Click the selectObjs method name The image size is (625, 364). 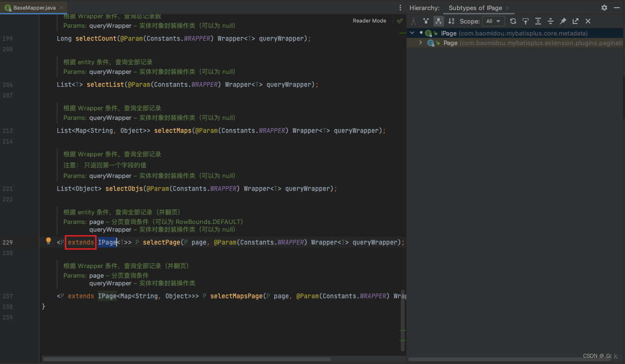click(124, 188)
